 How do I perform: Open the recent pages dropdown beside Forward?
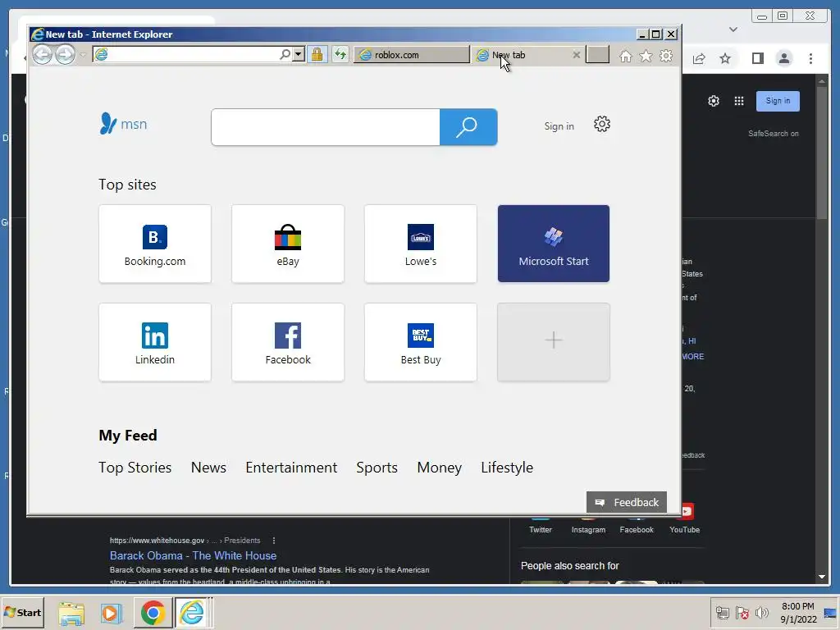83,55
